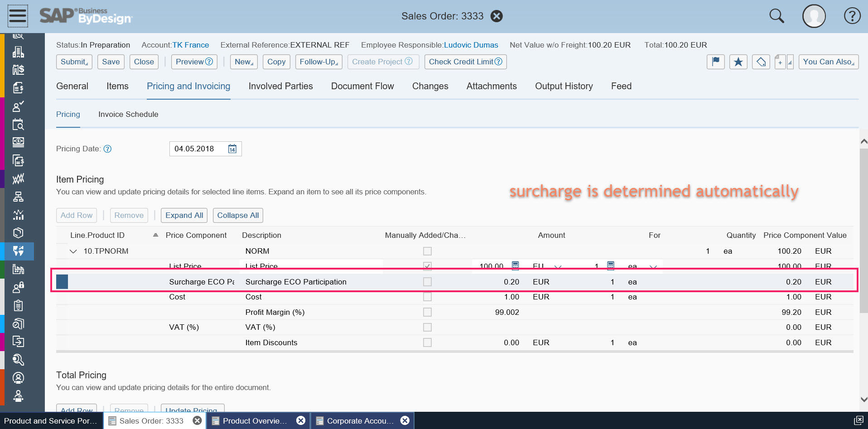Click the tag icon button
This screenshot has width=868, height=429.
pos(761,62)
